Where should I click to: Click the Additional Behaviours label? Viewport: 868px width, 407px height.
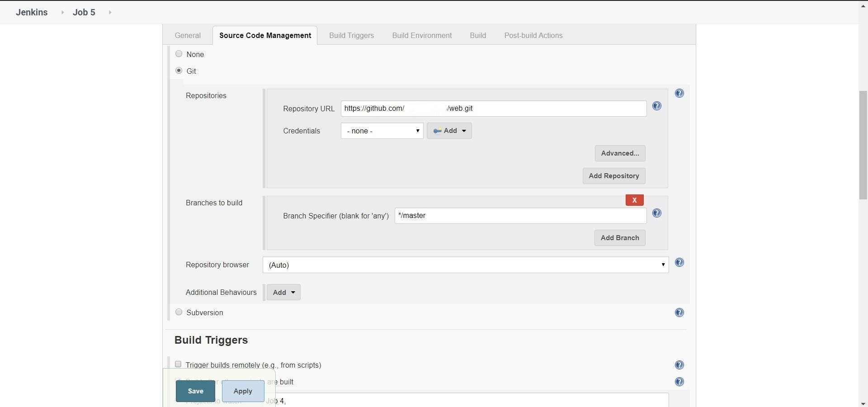pos(221,292)
